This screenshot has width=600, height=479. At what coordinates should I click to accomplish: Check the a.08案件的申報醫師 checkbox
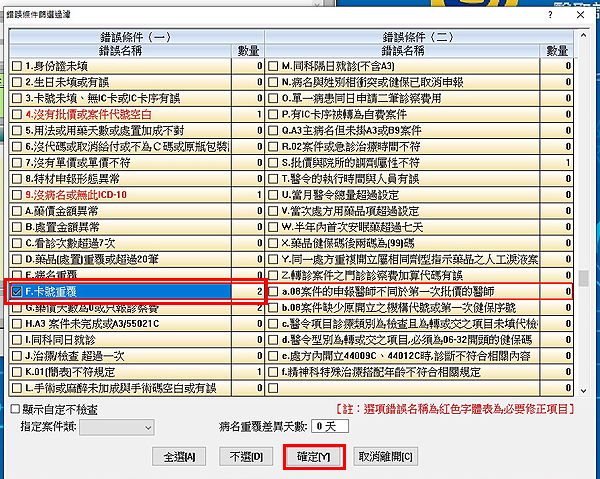pos(273,291)
